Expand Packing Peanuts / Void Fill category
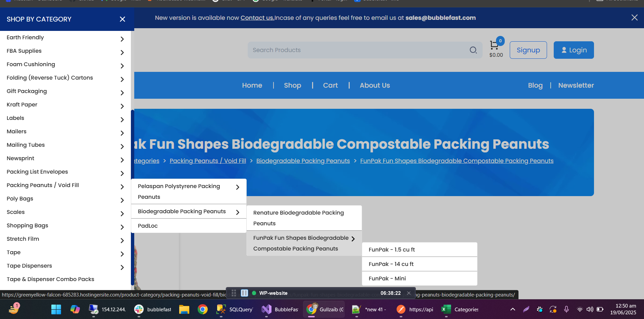This screenshot has height=319, width=644. [122, 187]
